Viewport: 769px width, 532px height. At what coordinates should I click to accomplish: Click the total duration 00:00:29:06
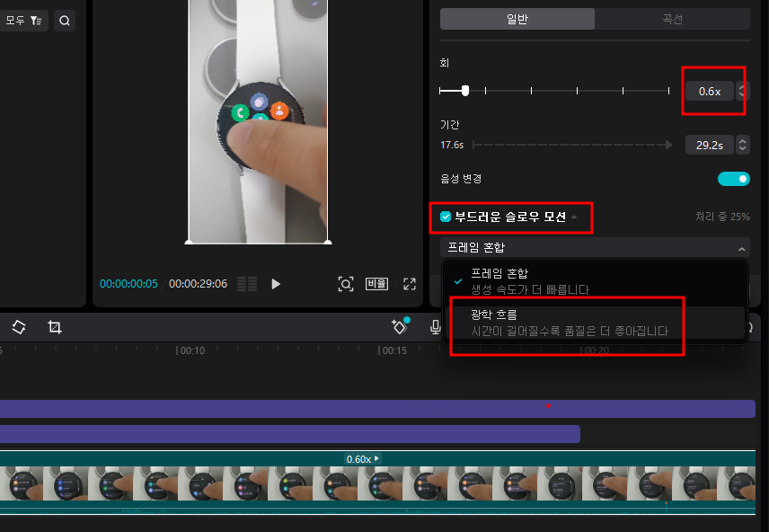point(199,284)
